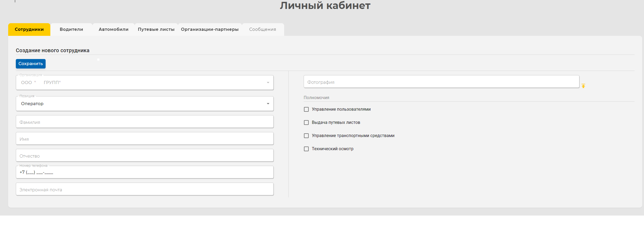Screen dimensions: 644x244
Task: Click the Личный кабинет heading
Action: 325,5
